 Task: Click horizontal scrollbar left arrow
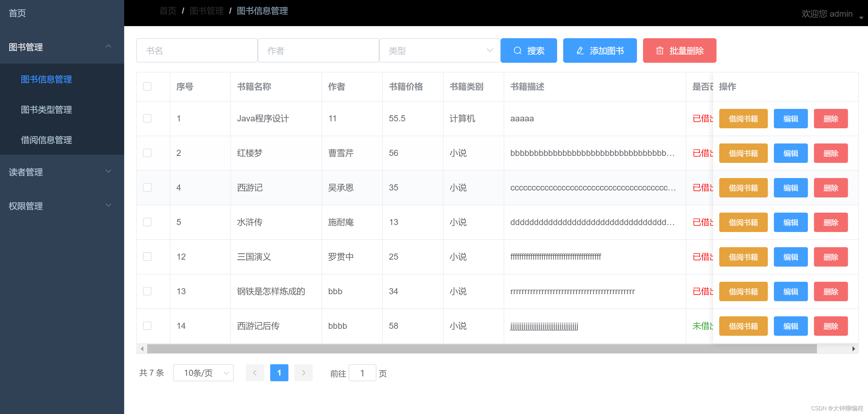(142, 349)
